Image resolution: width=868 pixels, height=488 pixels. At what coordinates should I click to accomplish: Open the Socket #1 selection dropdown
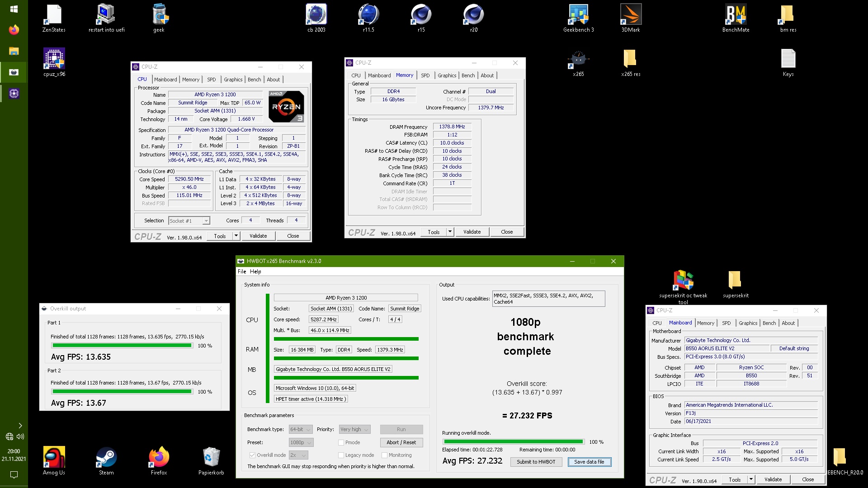189,221
